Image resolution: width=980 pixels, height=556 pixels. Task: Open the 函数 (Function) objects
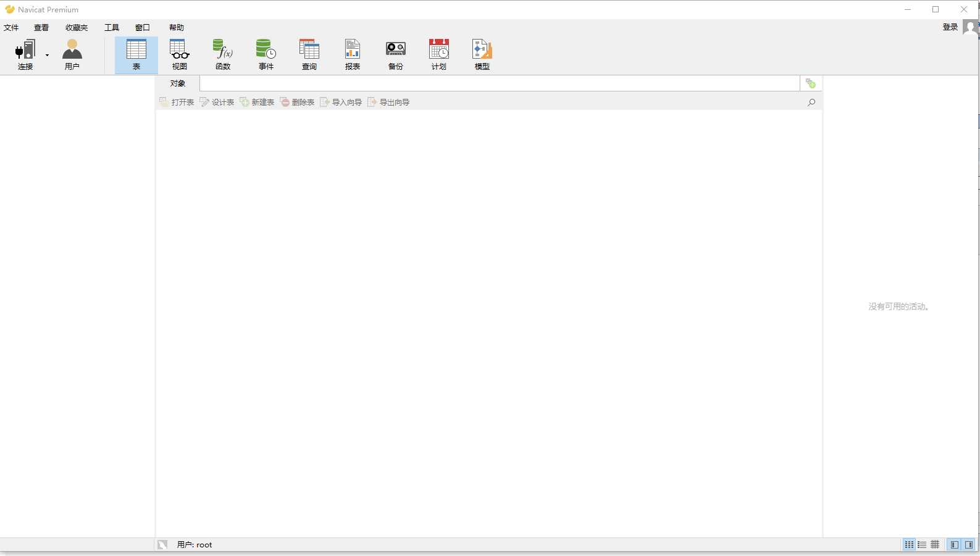coord(223,54)
